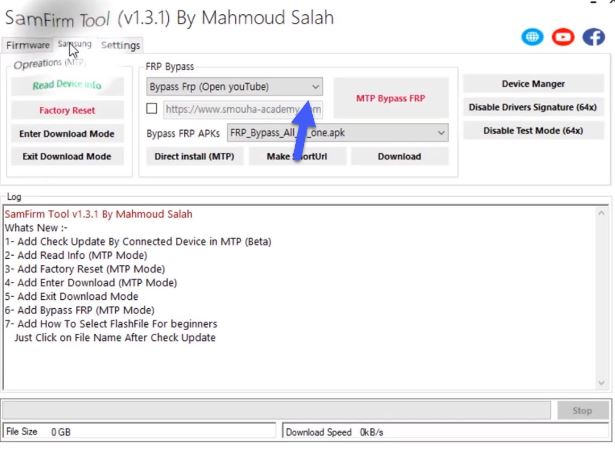Click '3- Add Factory Reset (MTP Mode)' line
This screenshot has height=449, width=615.
85,269
